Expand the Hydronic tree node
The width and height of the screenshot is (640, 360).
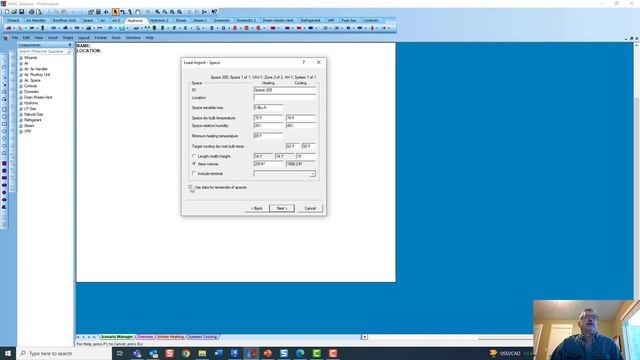point(21,103)
